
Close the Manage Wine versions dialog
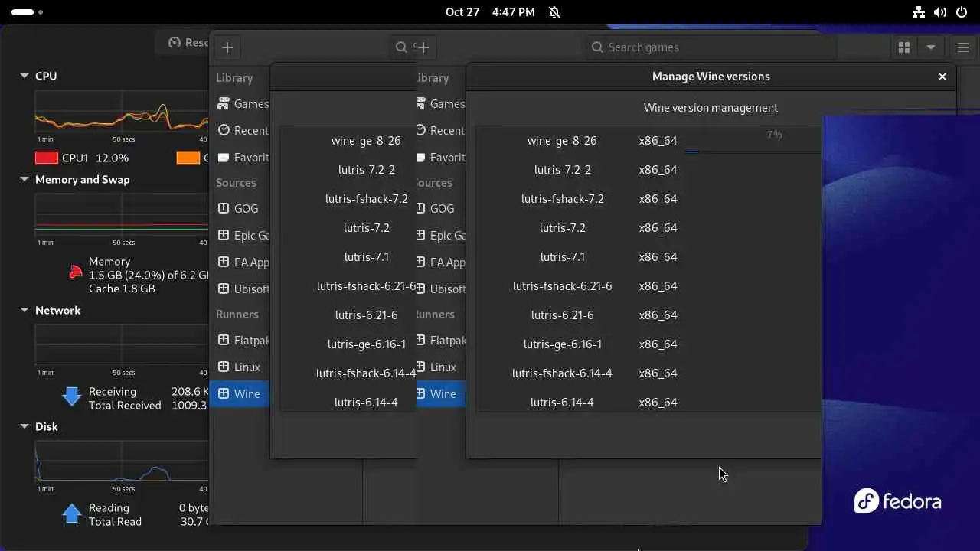pyautogui.click(x=942, y=77)
